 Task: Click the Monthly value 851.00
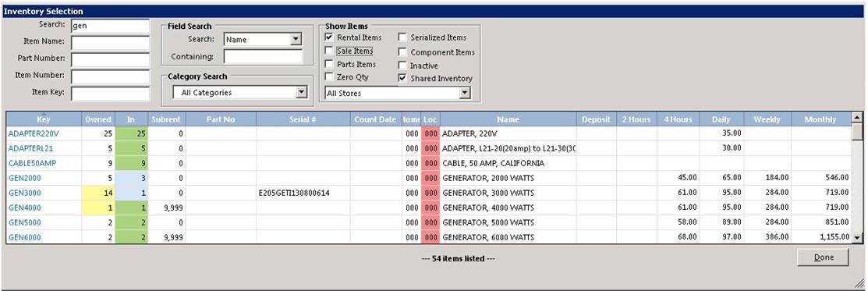coord(837,222)
